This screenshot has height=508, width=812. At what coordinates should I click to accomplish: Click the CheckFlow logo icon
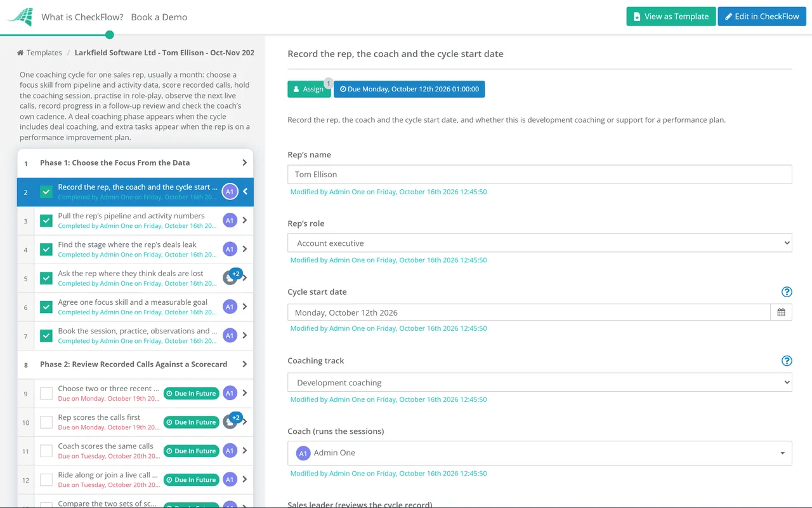coord(20,17)
